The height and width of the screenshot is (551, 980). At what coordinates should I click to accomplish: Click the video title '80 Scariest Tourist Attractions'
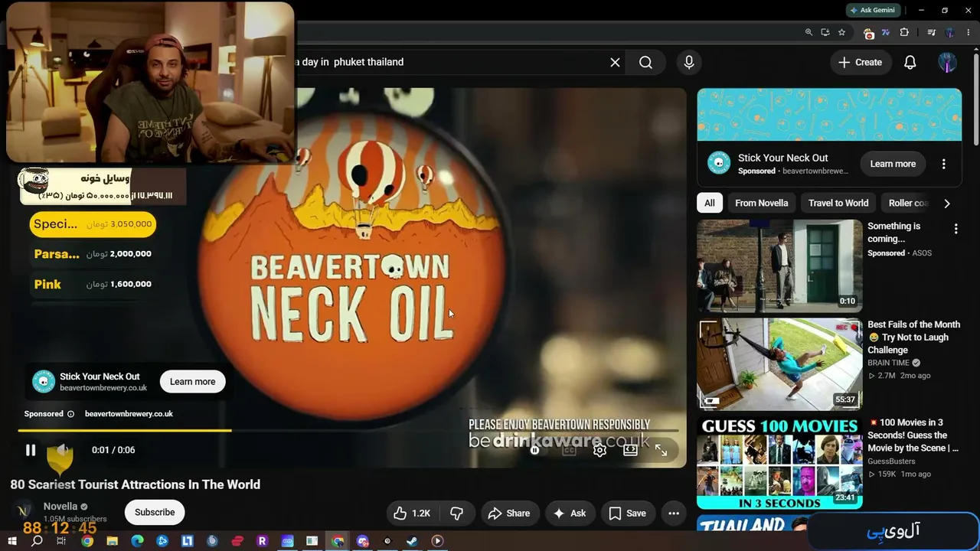click(136, 484)
